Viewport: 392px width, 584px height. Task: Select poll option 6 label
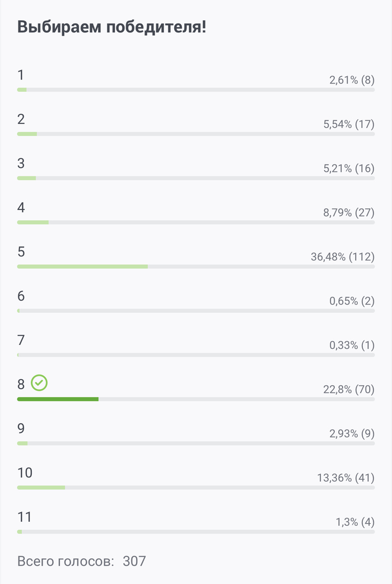click(x=21, y=296)
